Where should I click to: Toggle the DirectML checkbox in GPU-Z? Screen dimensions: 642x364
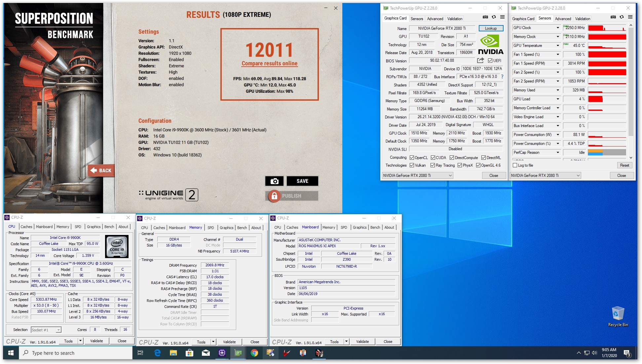(483, 158)
